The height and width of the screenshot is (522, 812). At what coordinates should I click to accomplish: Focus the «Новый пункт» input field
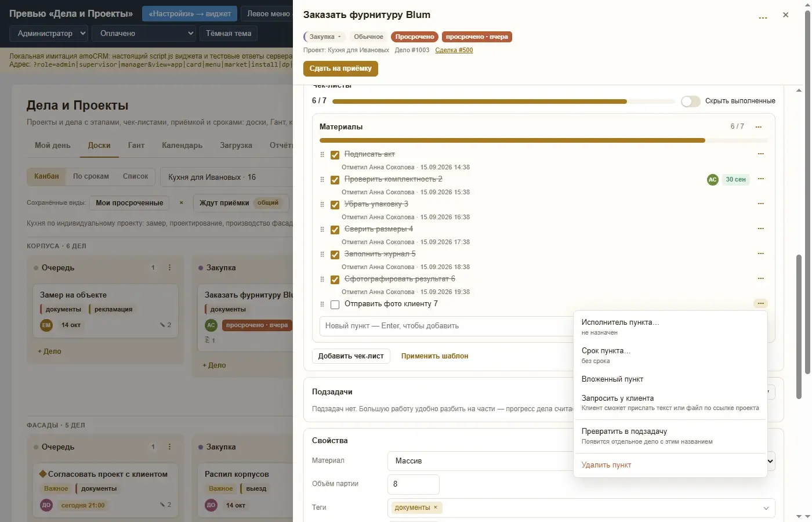click(446, 326)
